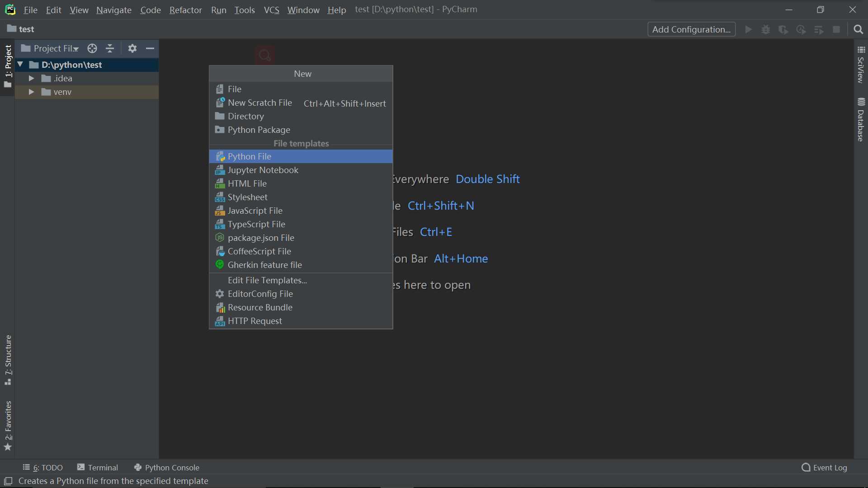Viewport: 868px width, 488px height.
Task: Open the View menu
Action: click(79, 9)
